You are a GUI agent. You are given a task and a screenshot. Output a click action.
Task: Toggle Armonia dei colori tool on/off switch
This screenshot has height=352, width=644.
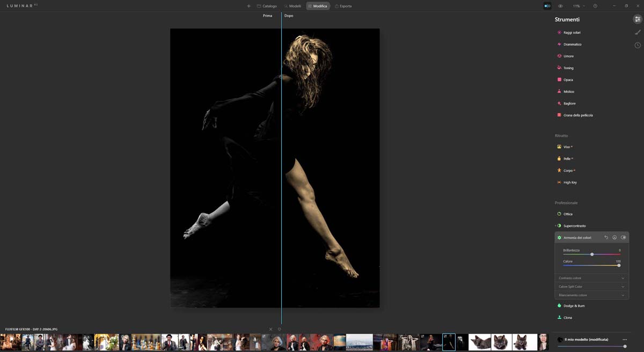pos(623,238)
